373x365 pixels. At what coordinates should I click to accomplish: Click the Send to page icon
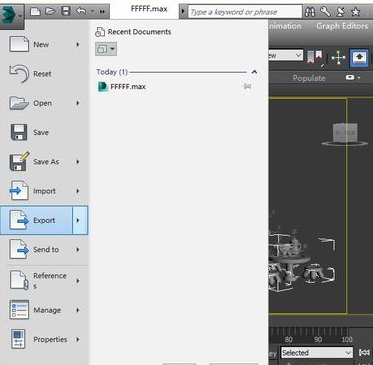19,249
